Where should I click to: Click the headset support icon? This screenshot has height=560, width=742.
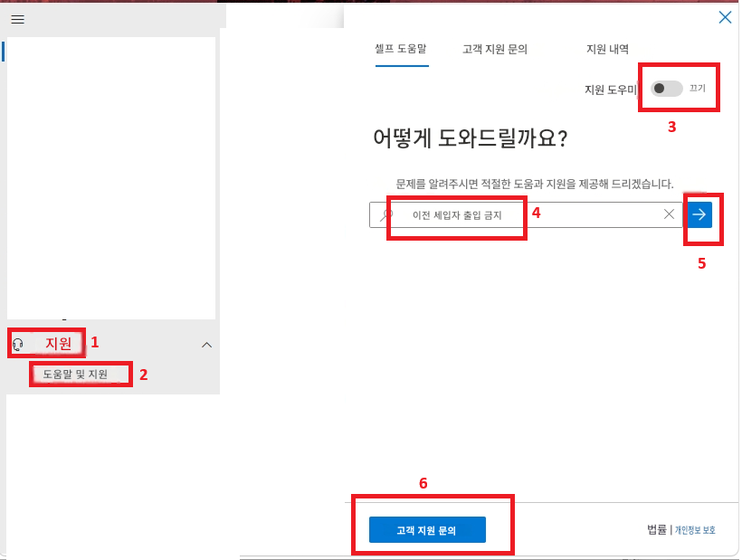[18, 345]
